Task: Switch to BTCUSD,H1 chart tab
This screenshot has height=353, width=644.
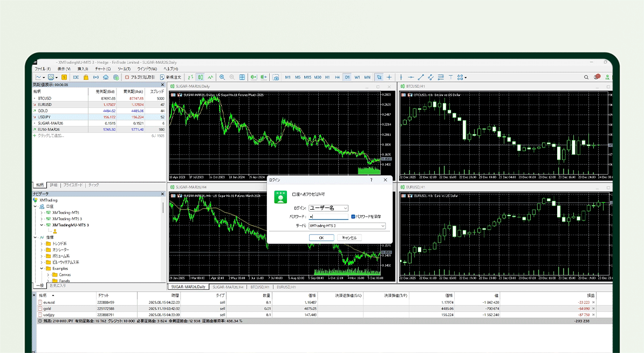Action: 259,287
